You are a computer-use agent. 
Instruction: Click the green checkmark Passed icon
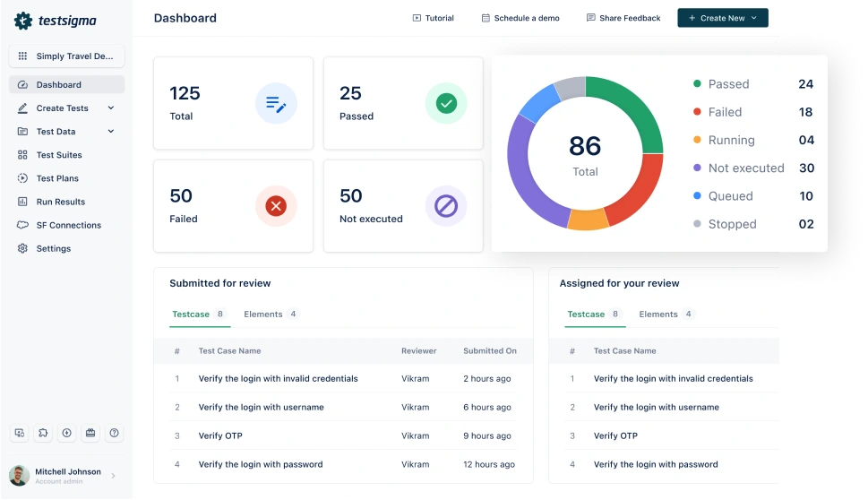pos(445,104)
